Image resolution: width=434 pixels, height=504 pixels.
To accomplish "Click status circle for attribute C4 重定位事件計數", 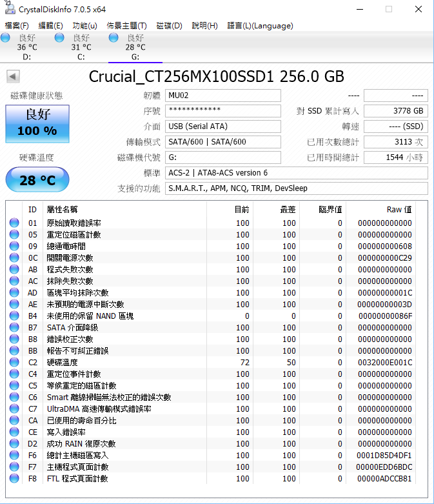I will (x=14, y=374).
